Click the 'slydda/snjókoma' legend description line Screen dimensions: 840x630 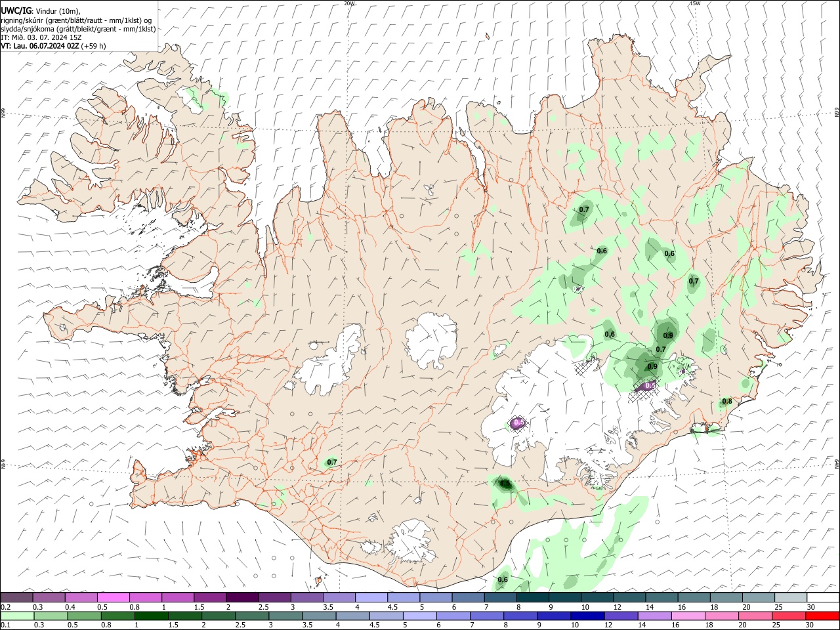[x=78, y=29]
